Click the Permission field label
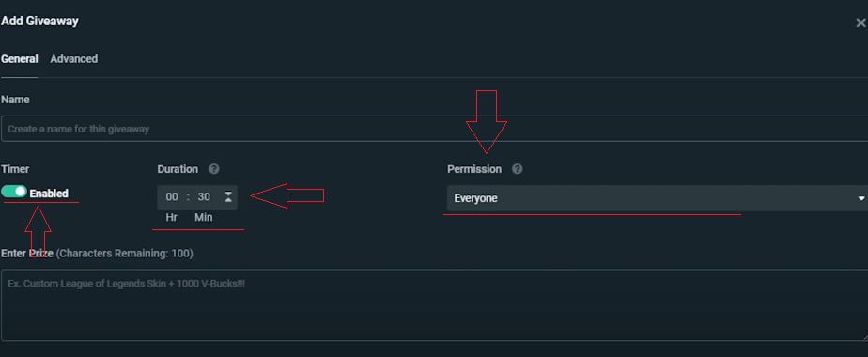The width and height of the screenshot is (868, 357). click(474, 169)
